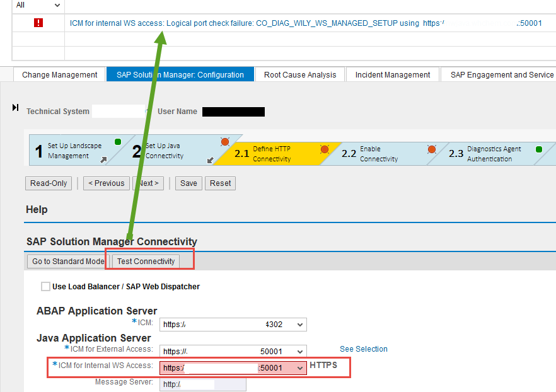The width and height of the screenshot is (556, 392).
Task: Run the Test Connectivity button
Action: (146, 262)
